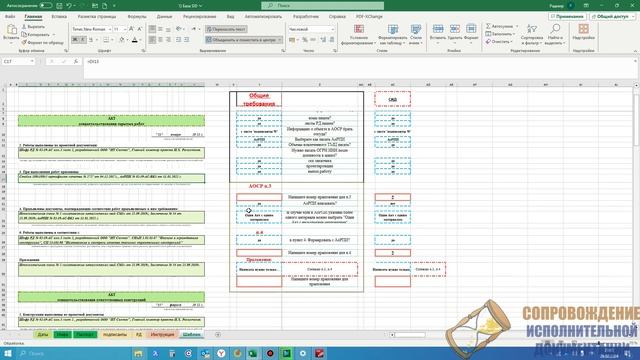Open Cell Styles (Стили ячеек)

click(416, 34)
